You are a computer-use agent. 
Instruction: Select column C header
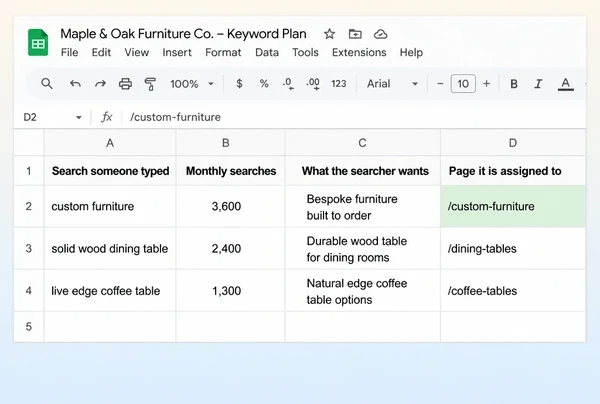pyautogui.click(x=362, y=143)
